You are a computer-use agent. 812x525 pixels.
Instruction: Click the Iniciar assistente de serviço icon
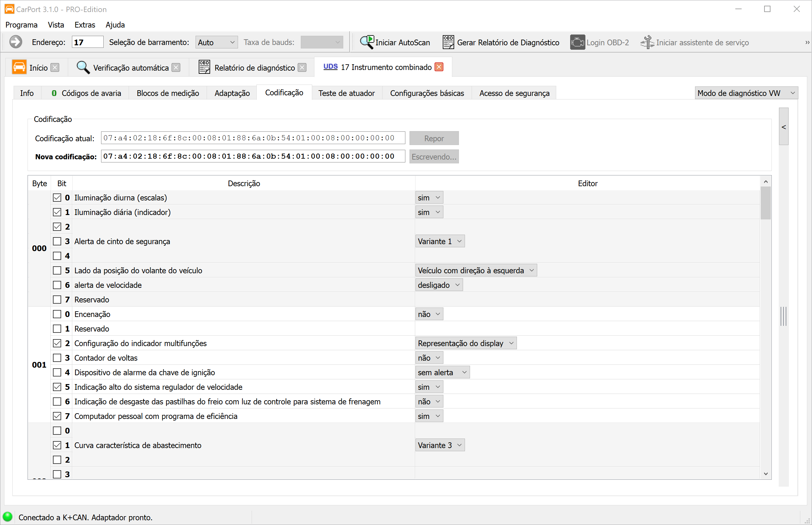click(x=647, y=42)
